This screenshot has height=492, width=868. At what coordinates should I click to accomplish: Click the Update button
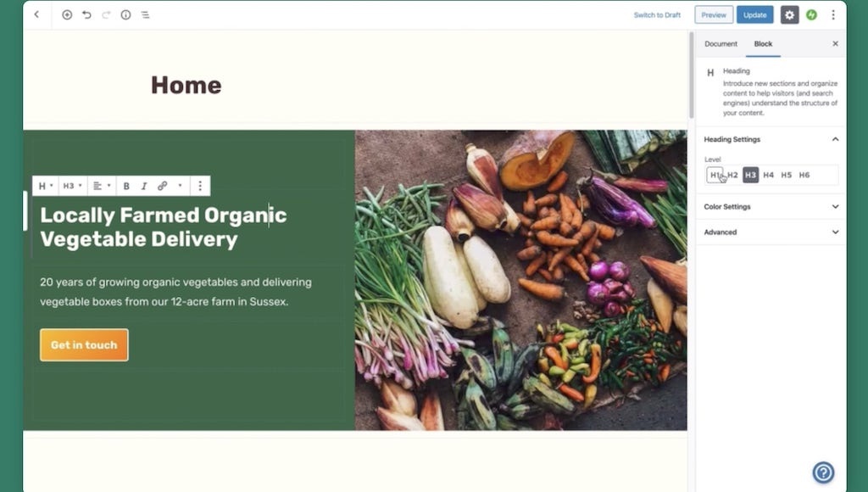[755, 15]
